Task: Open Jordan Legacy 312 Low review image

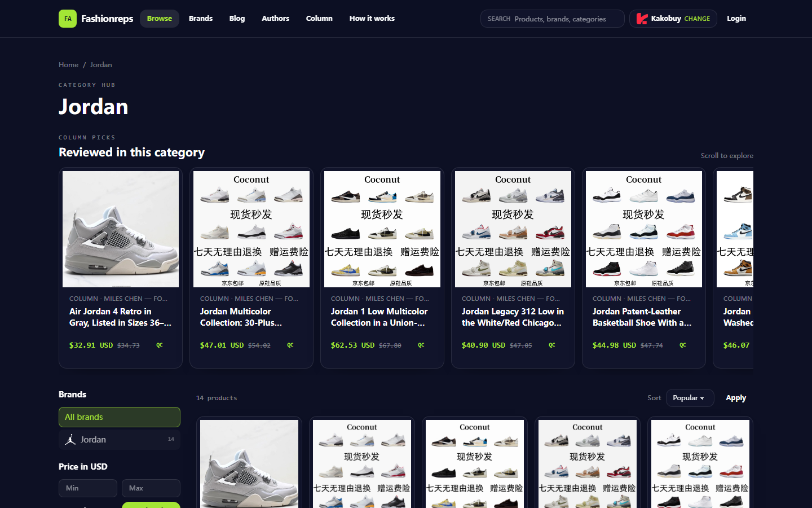Action: point(513,229)
